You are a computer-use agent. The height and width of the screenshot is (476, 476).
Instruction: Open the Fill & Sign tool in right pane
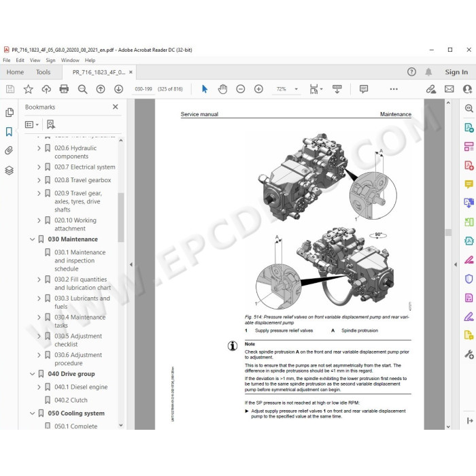(469, 317)
